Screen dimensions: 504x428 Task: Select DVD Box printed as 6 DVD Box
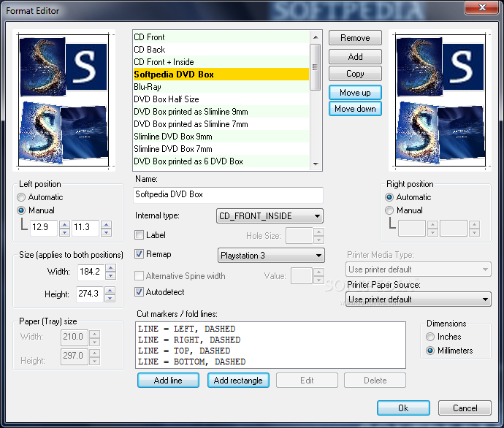pos(221,161)
